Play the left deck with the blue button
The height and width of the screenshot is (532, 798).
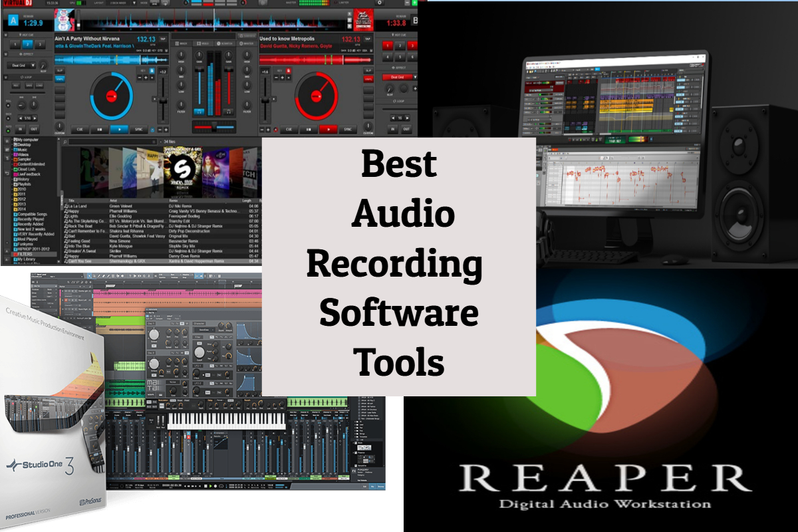(119, 130)
